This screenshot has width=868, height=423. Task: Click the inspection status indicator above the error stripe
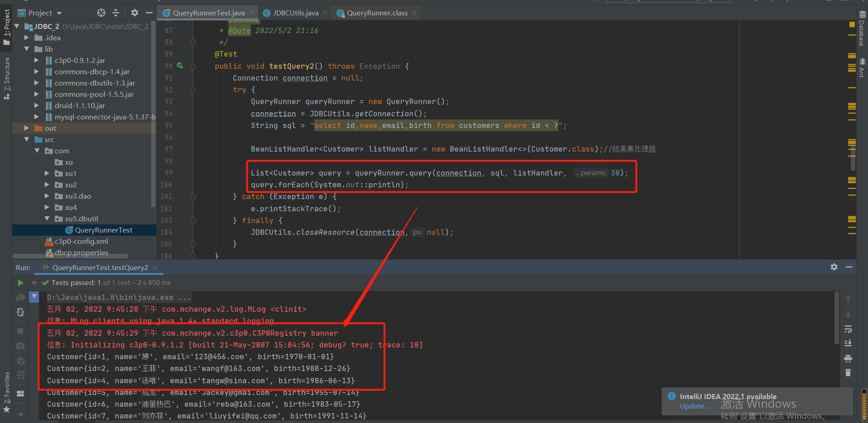(852, 24)
